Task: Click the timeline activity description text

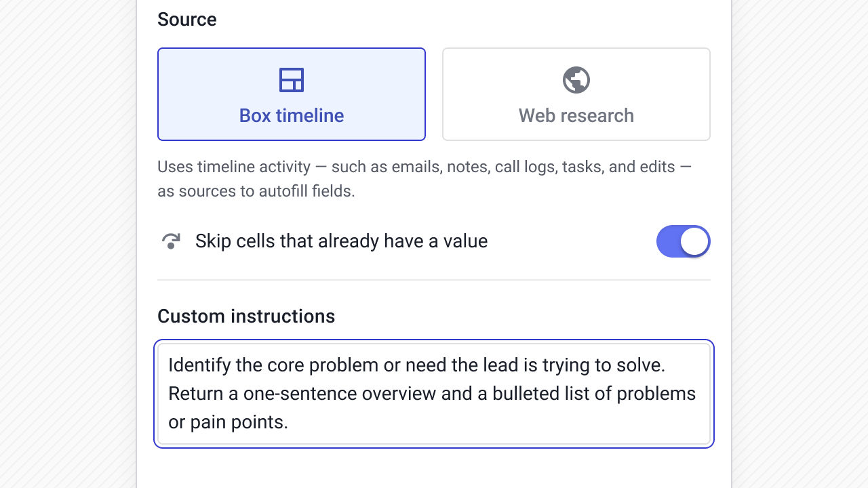Action: 425,178
